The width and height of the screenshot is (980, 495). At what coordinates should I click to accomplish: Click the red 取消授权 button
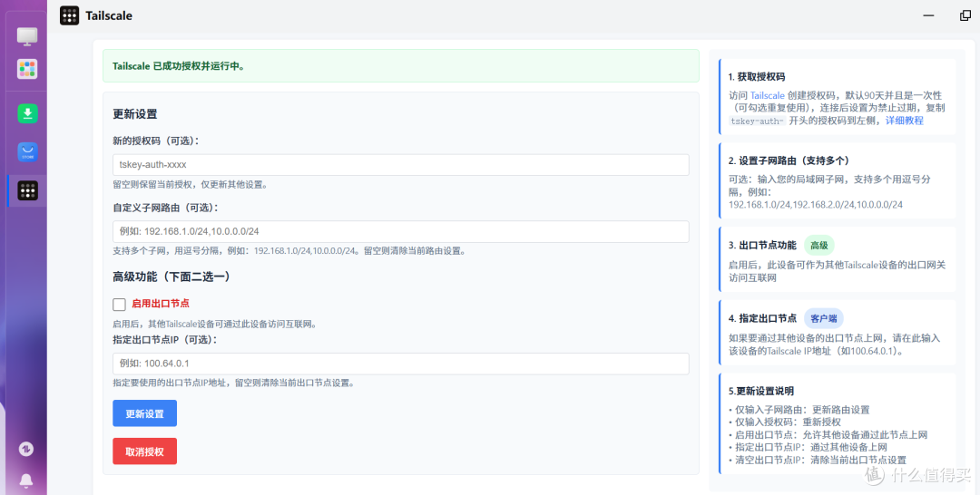[x=144, y=451]
